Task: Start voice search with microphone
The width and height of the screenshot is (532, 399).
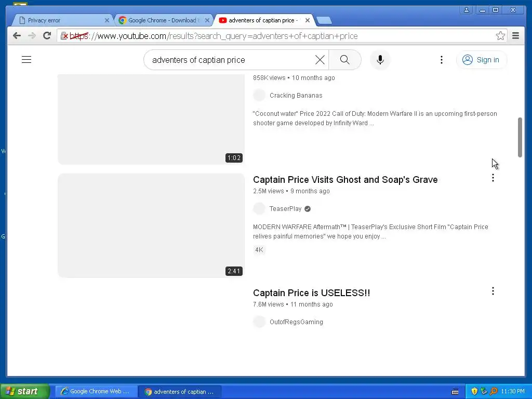Action: click(380, 60)
